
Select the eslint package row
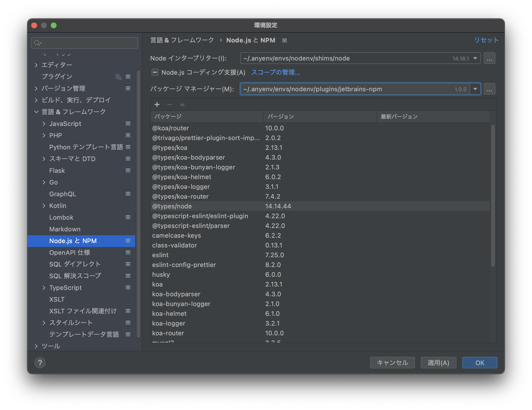click(320, 255)
